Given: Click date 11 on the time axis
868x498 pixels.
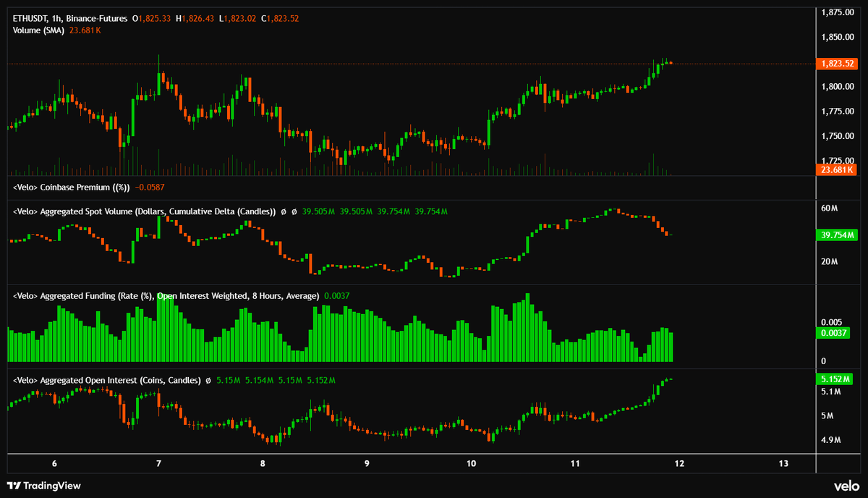Looking at the screenshot, I should coord(576,463).
